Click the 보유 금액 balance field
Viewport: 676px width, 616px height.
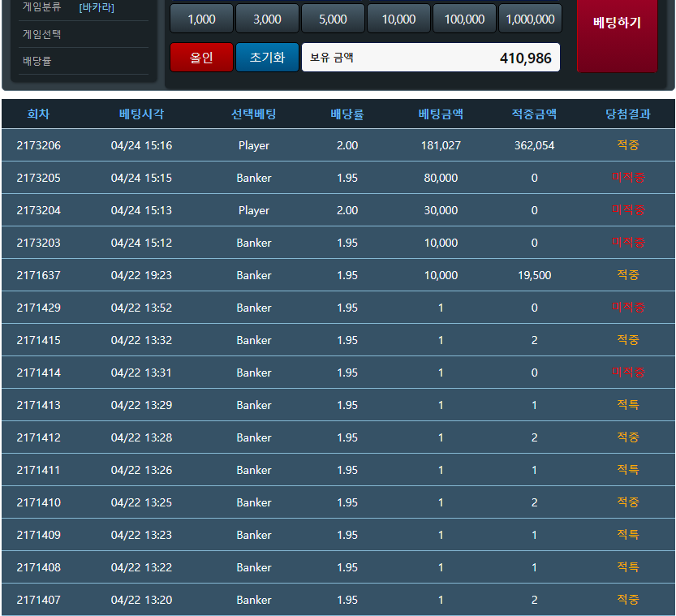(x=431, y=58)
